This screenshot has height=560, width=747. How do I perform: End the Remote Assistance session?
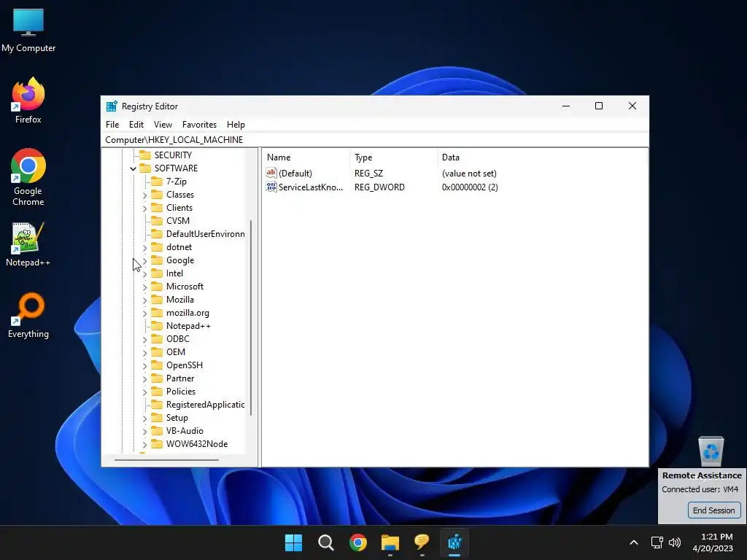point(713,510)
